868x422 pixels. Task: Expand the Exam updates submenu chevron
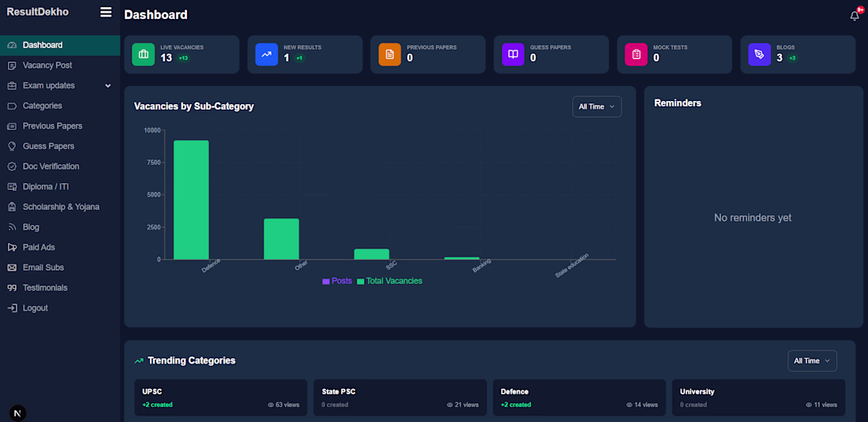click(108, 86)
